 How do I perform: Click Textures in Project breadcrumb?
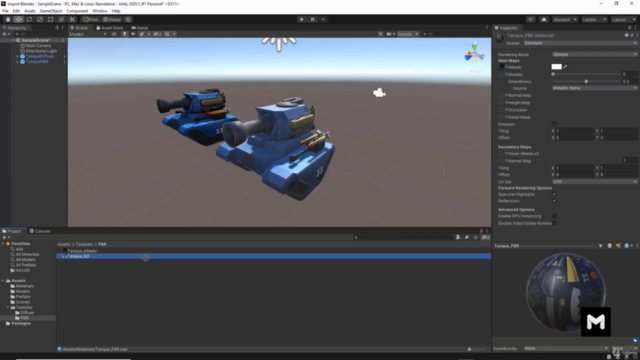tap(84, 244)
